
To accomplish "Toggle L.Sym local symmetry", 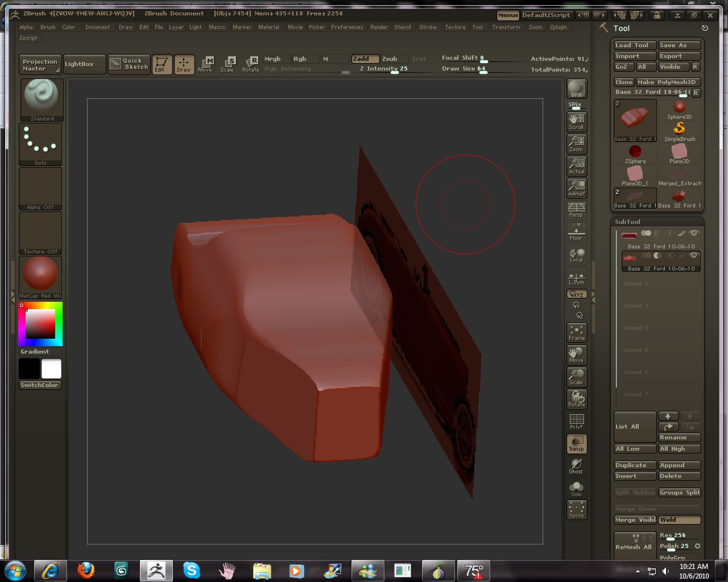I will (x=577, y=277).
